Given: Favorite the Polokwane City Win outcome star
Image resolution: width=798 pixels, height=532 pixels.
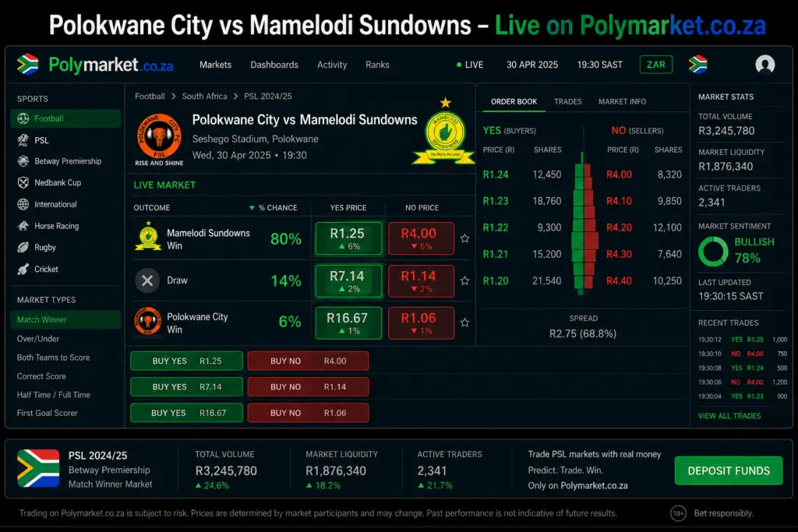Looking at the screenshot, I should (x=464, y=322).
